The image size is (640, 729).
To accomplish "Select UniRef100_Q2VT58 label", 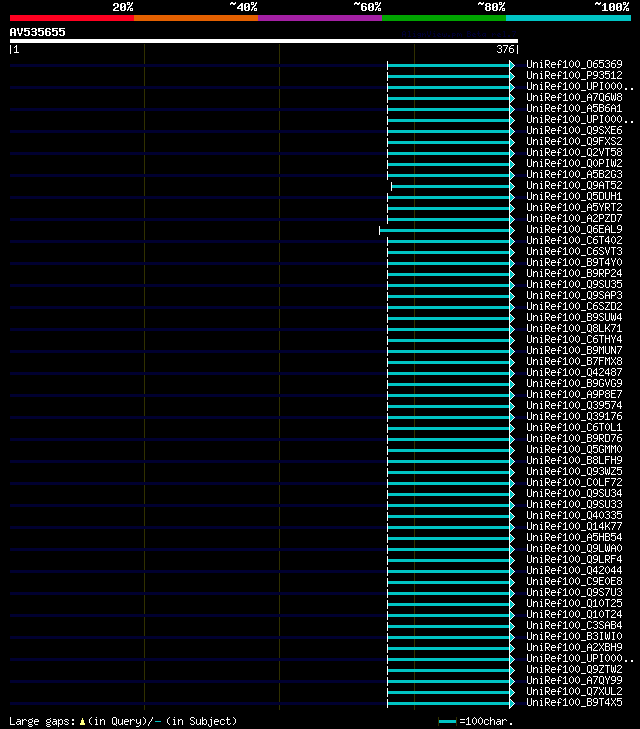I will [574, 152].
